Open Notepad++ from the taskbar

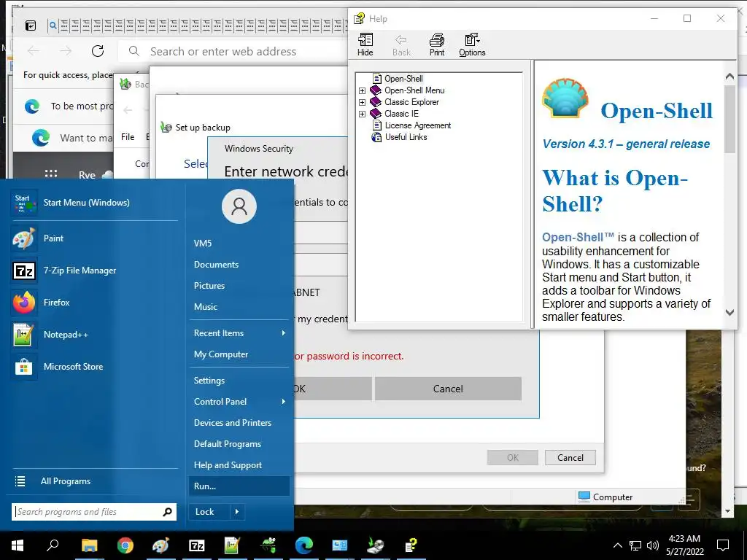point(232,545)
